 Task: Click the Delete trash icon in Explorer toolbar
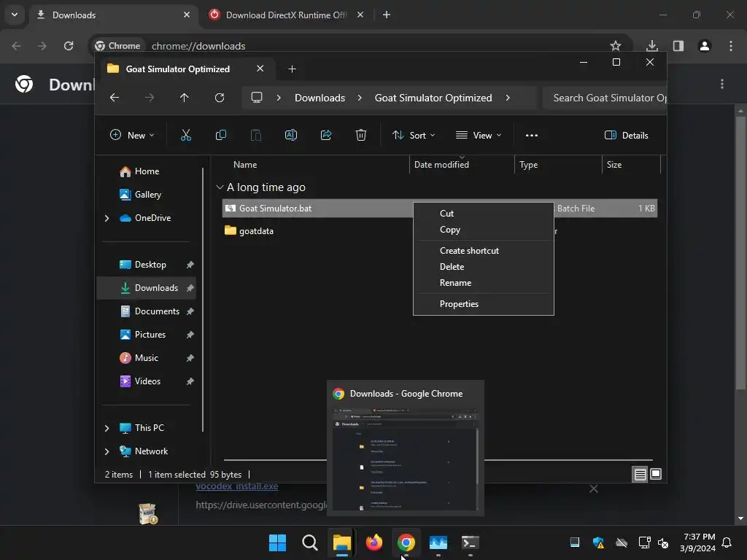point(361,135)
